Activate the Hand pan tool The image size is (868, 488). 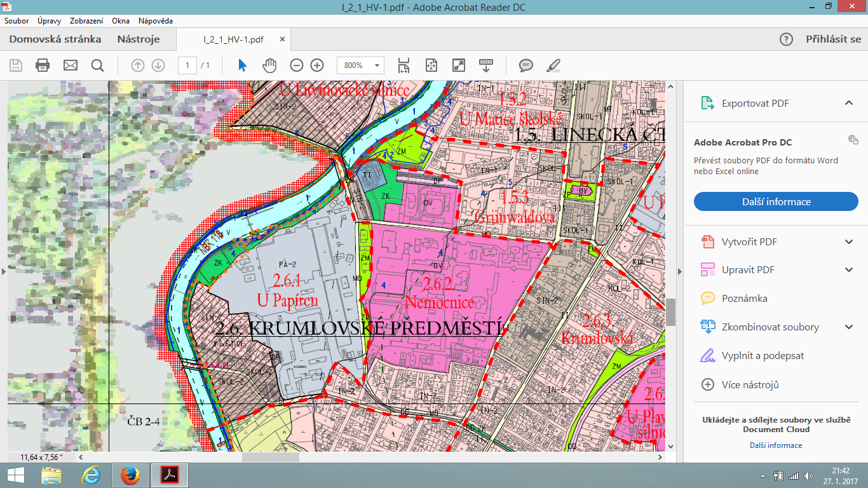[270, 65]
